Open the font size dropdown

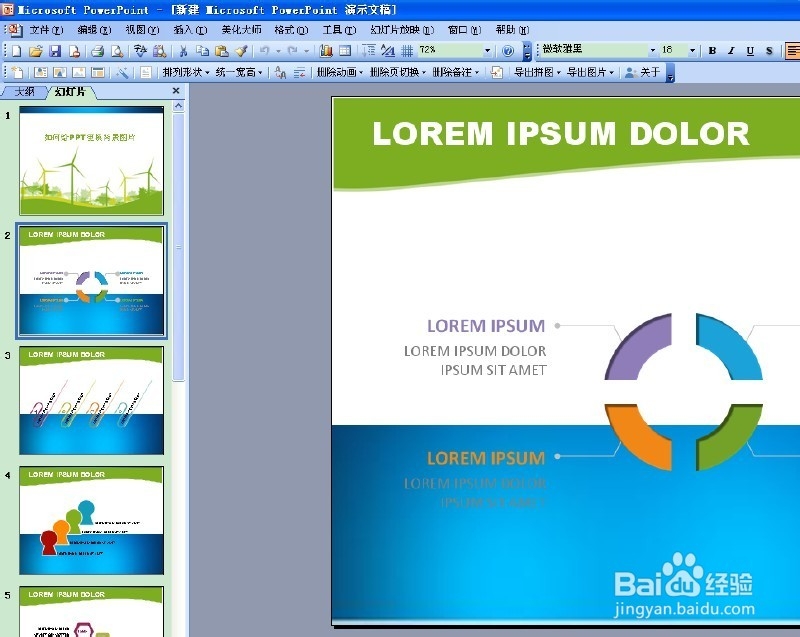[692, 50]
